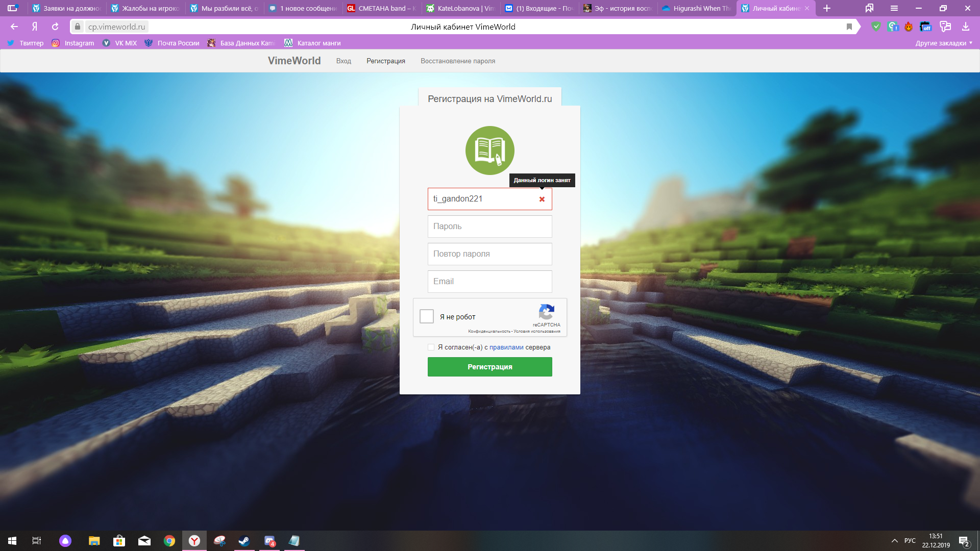
Task: Go to 'Вход' login page
Action: 344,61
